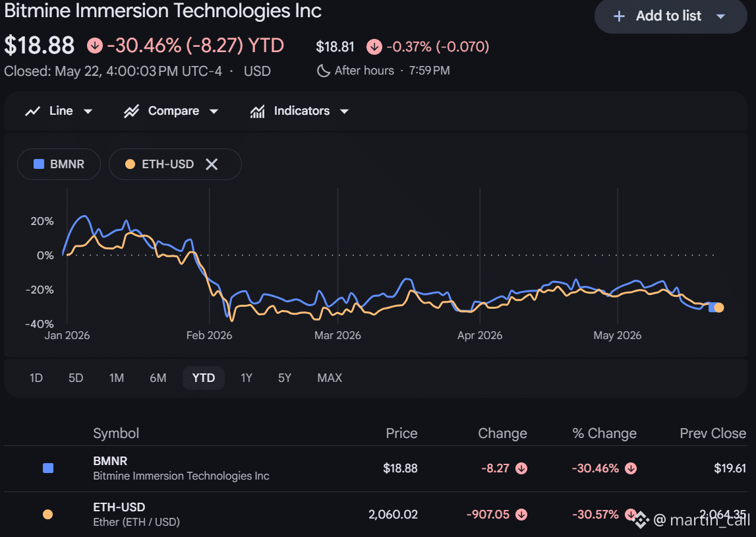Select the 6M time range tab
The image size is (756, 537).
click(158, 378)
